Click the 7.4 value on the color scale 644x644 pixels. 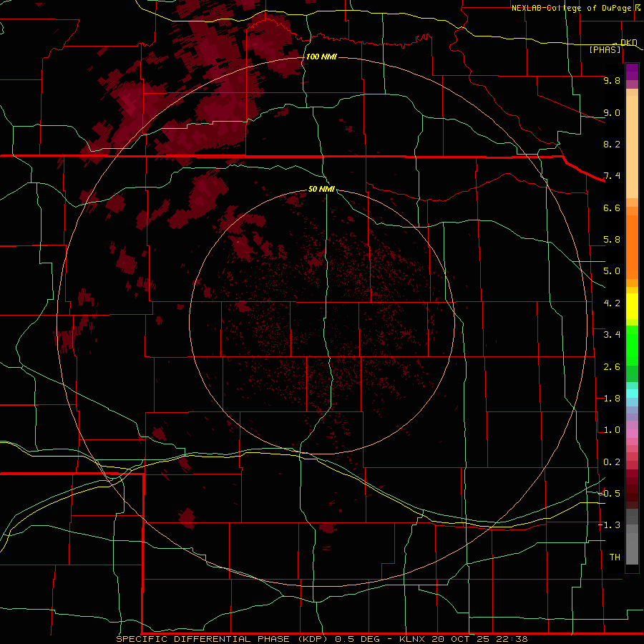(x=612, y=176)
